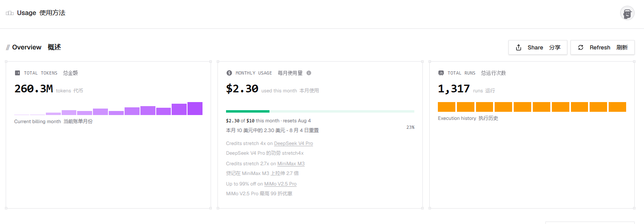Click the Usage sidebar panel icon
Viewport: 644px width, 224px height.
click(x=10, y=13)
